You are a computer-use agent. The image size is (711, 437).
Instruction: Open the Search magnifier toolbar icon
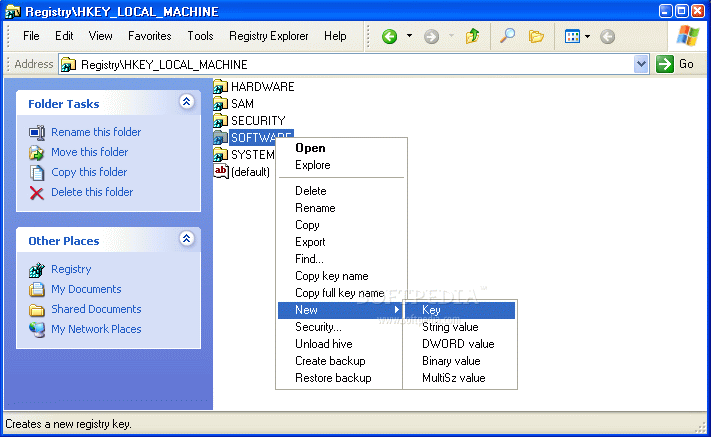pos(507,36)
